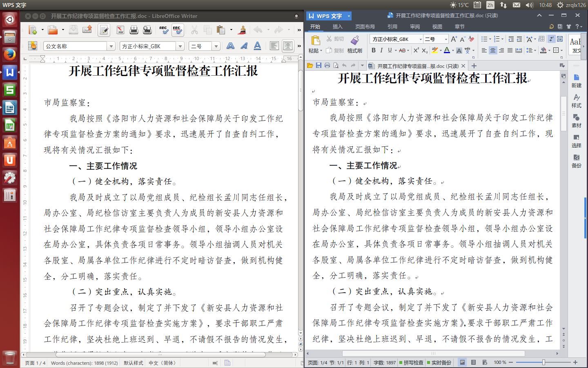Click New Document icon in LibreOffice toolbar

point(33,30)
